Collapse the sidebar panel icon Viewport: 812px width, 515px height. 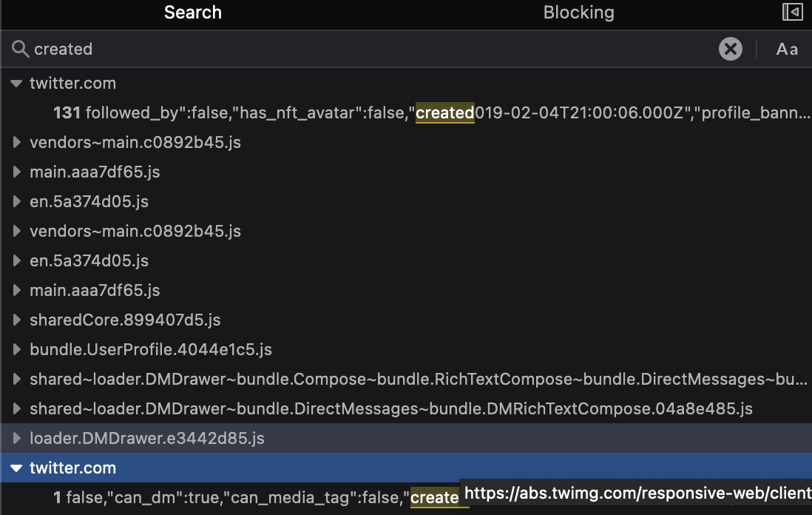point(792,12)
